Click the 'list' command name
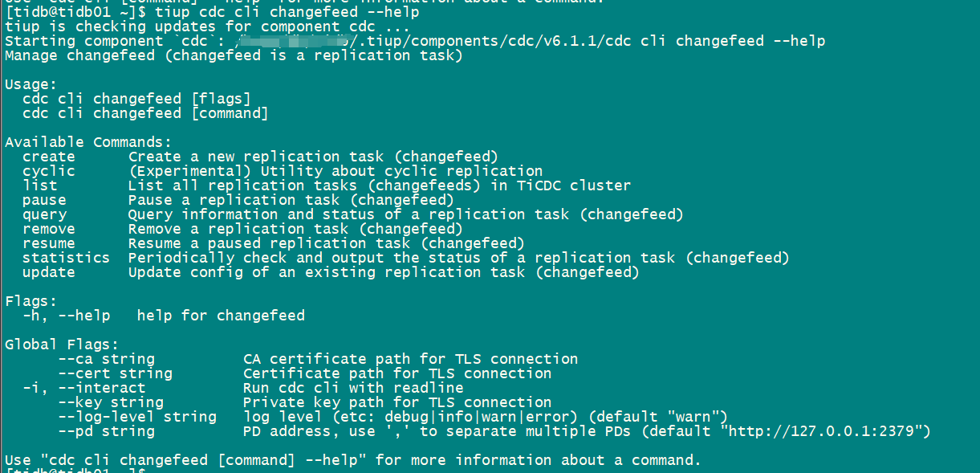Viewport: 980px width, 473px height. (40, 186)
